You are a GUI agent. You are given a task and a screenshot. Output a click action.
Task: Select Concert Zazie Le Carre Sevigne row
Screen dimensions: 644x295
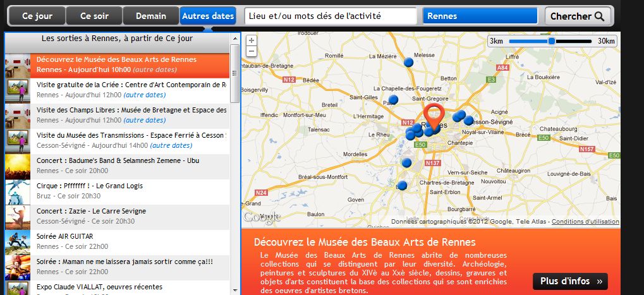coord(117,217)
